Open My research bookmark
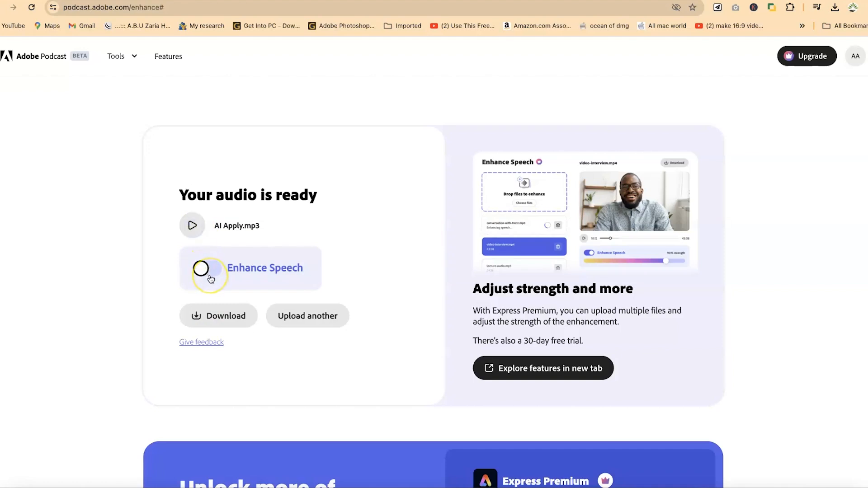The width and height of the screenshot is (868, 488). point(202,26)
